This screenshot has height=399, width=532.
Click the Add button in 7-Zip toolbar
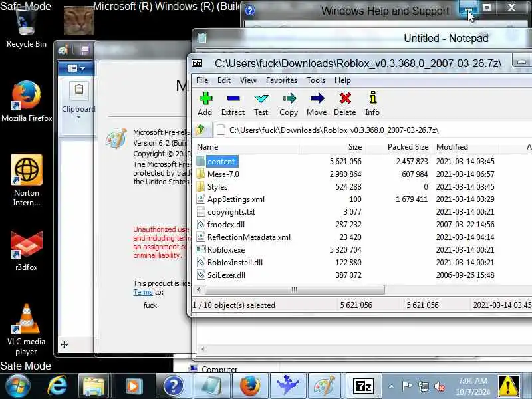coord(205,104)
